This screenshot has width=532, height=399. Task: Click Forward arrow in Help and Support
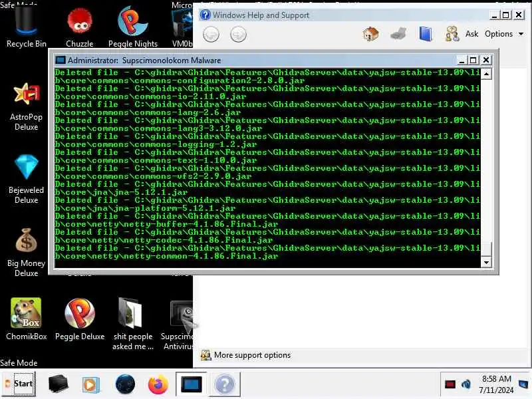pyautogui.click(x=238, y=35)
